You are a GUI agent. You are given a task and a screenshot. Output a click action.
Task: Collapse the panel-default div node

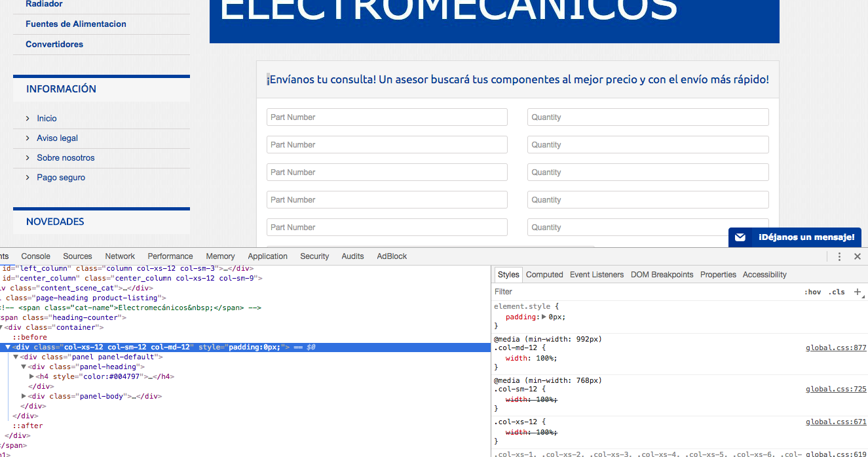tap(16, 357)
